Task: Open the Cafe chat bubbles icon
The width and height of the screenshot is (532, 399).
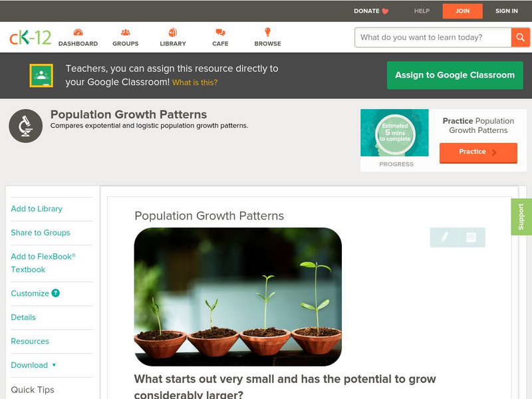Action: (x=220, y=33)
